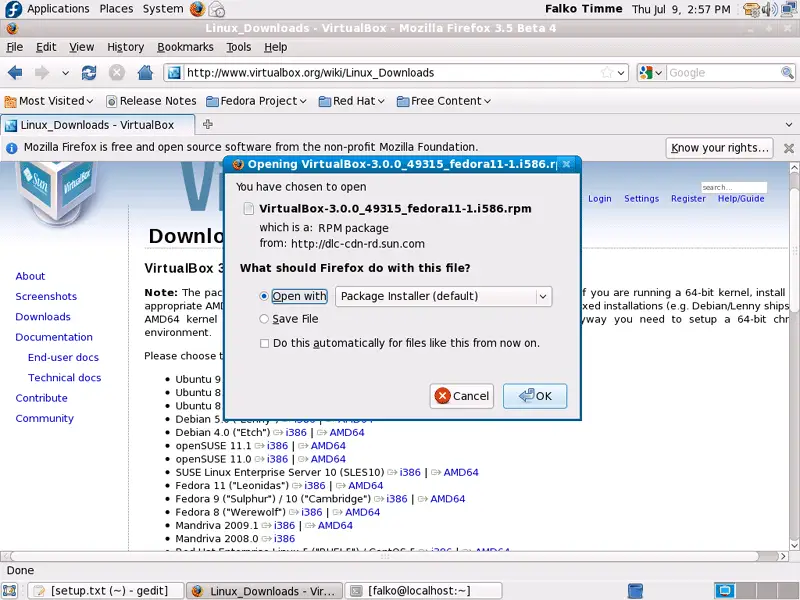Expand the Red Hat bookmarks folder
This screenshot has height=600, width=800.
click(352, 101)
